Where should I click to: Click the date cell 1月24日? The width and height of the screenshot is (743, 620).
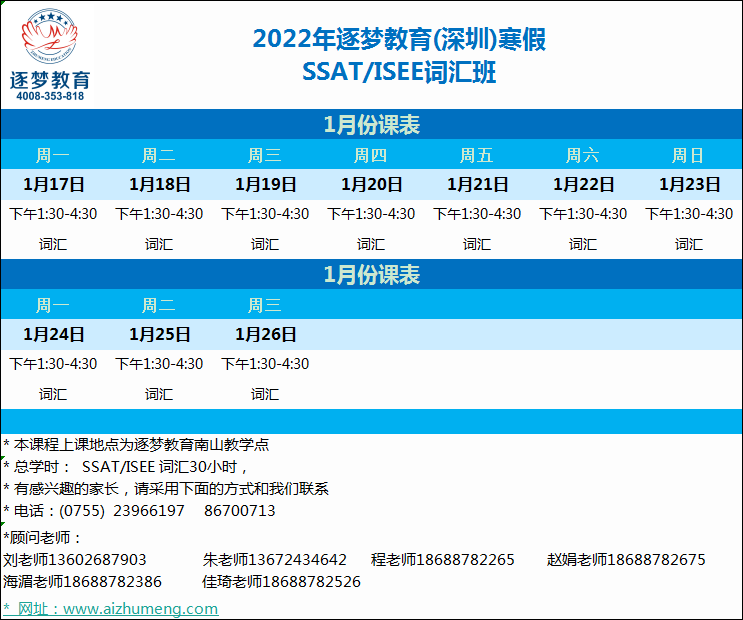[x=54, y=334]
